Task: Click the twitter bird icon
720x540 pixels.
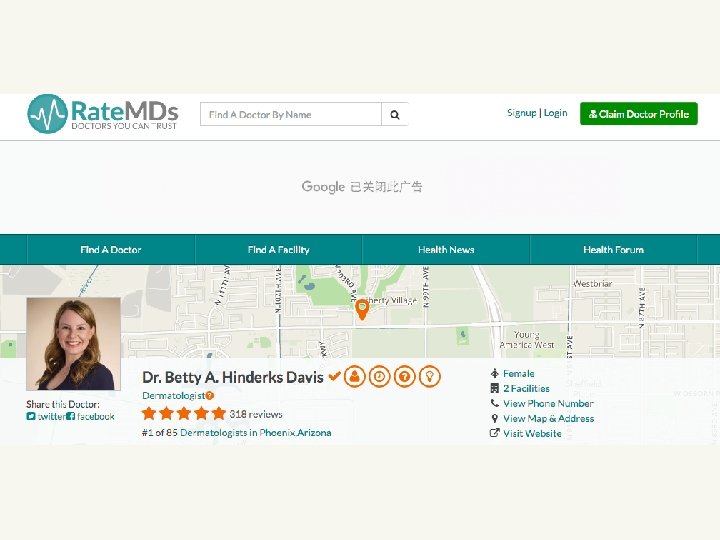Action: coord(31,416)
